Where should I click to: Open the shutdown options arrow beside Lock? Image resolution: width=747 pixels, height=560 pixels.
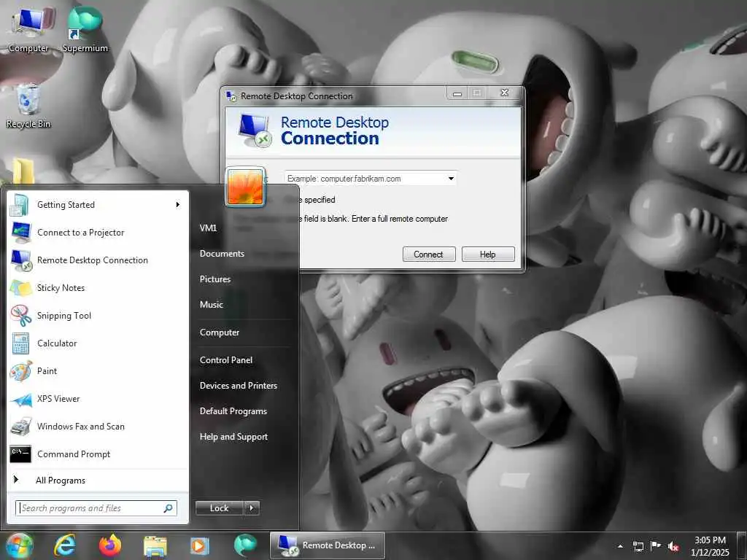coord(252,508)
